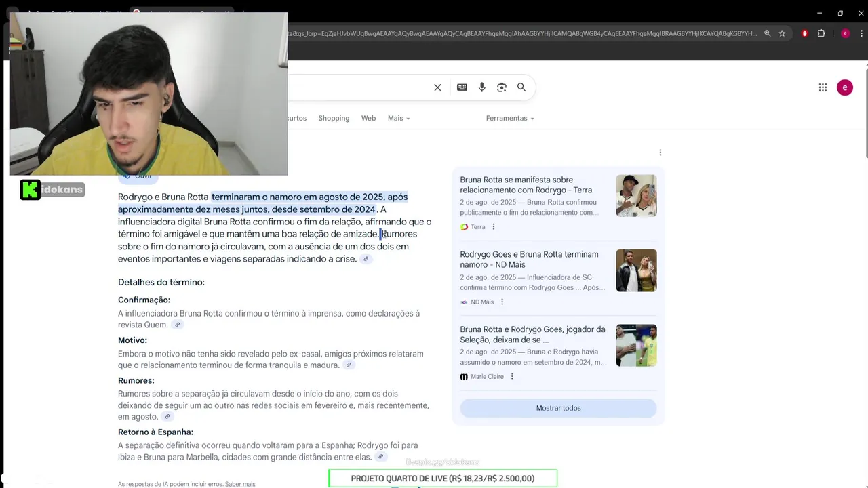Screen dimensions: 868x488
Task: Click the Marie Claire article thumbnail image
Action: [x=636, y=345]
